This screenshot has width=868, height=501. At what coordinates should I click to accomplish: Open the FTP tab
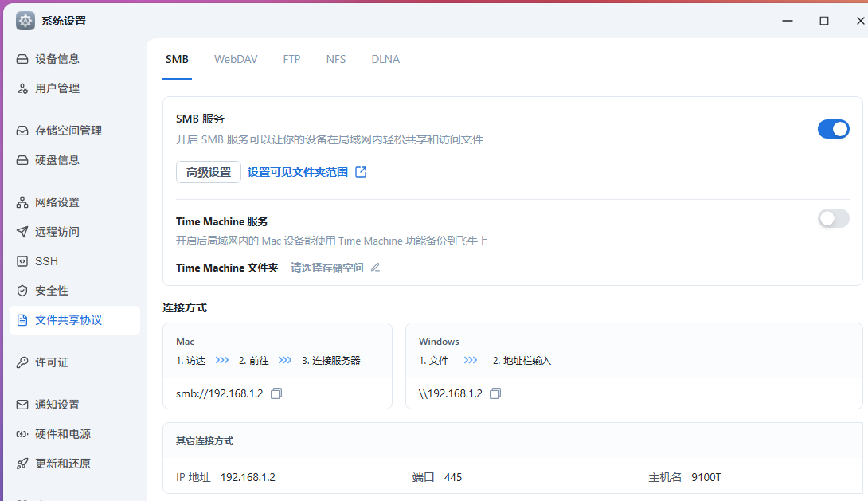coord(291,59)
